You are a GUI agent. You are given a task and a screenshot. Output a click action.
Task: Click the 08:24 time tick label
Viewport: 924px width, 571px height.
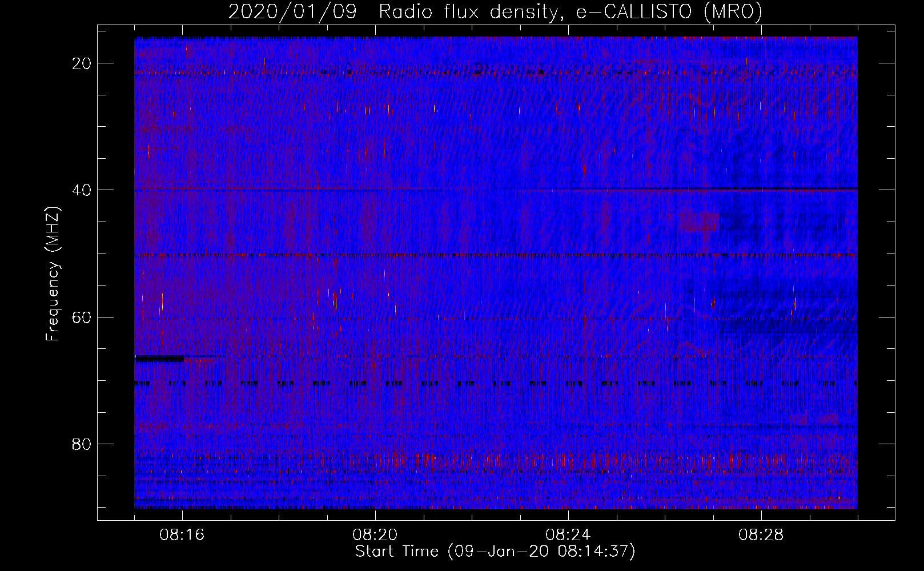point(568,535)
